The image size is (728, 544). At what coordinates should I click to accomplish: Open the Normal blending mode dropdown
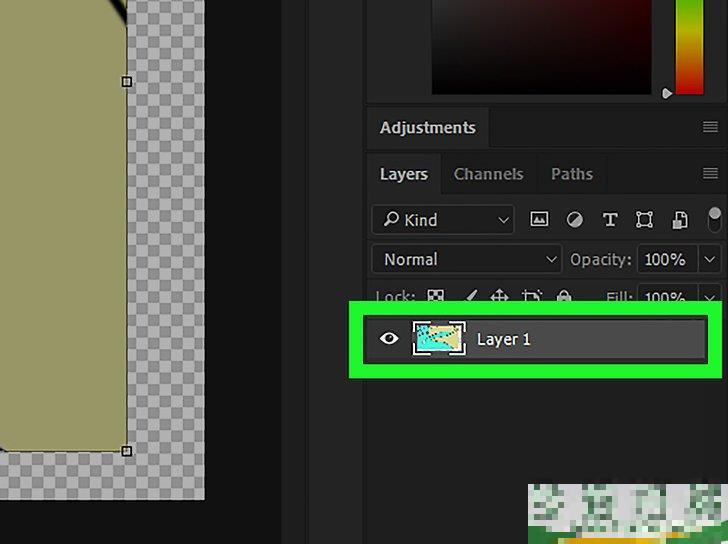click(x=466, y=259)
